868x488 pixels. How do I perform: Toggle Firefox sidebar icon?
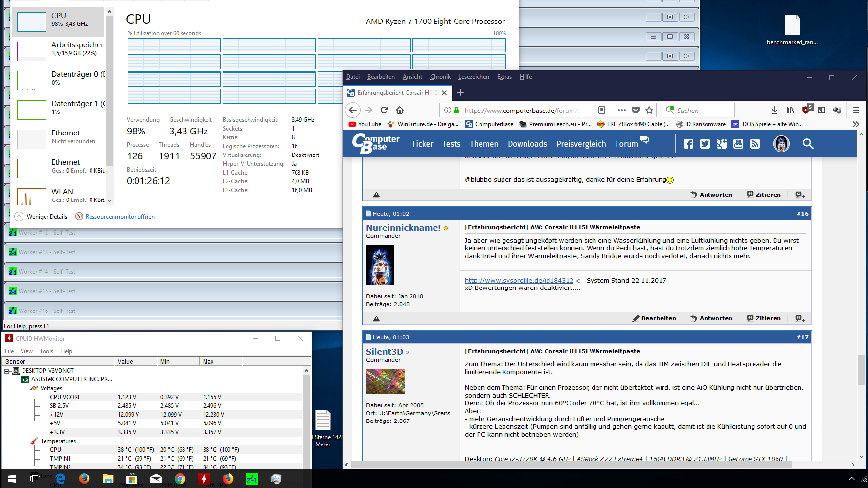(822, 110)
